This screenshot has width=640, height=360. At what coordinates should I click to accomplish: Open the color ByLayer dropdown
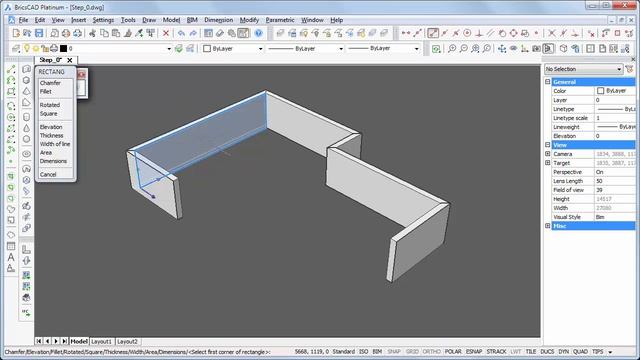pyautogui.click(x=260, y=49)
